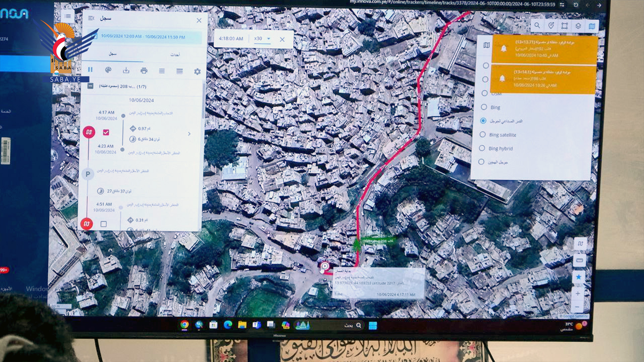Print the track log

click(144, 71)
